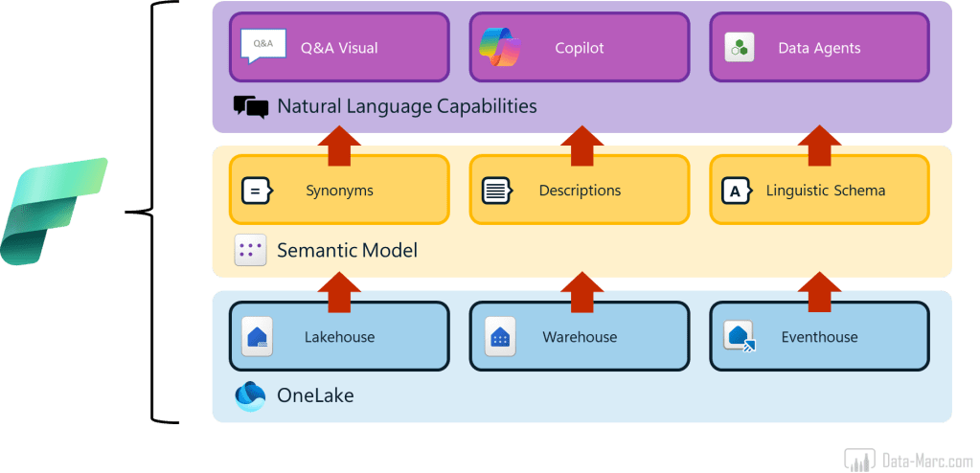
Task: Click the Eventhouse icon
Action: pyautogui.click(x=740, y=337)
